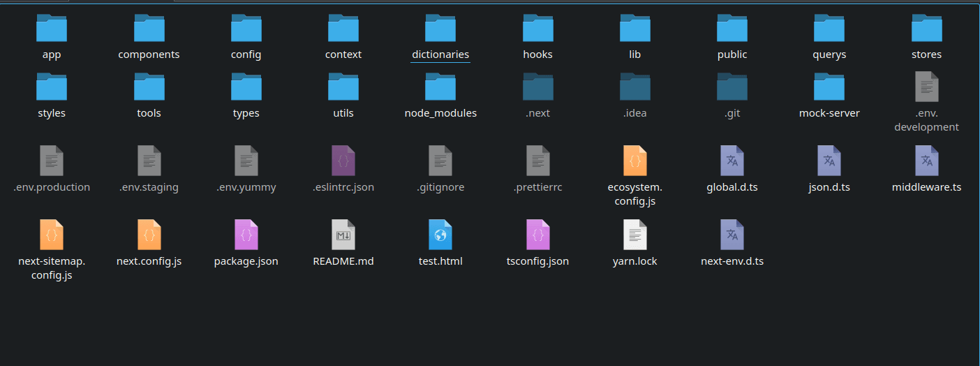Select the ecosystem.config.js file icon
The height and width of the screenshot is (366, 980).
(x=634, y=161)
